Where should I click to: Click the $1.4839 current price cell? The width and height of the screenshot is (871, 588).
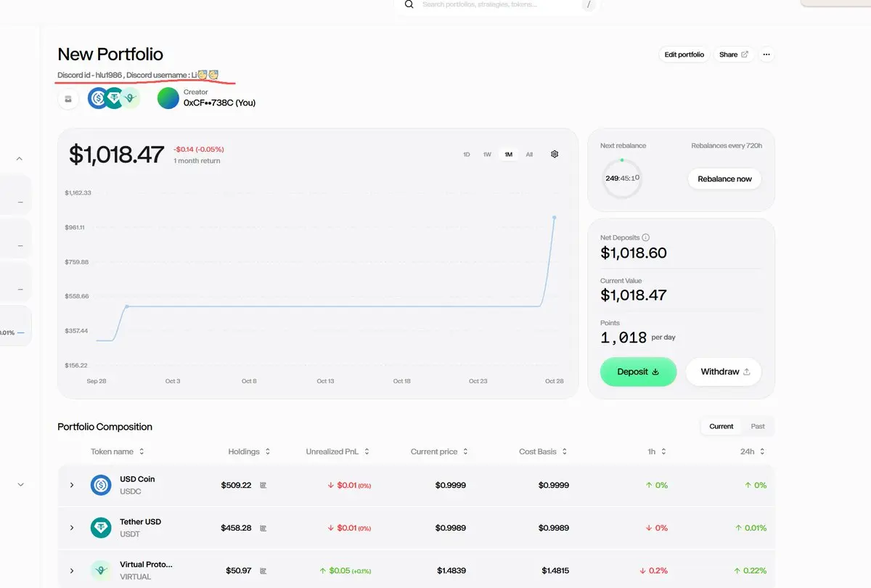click(451, 571)
